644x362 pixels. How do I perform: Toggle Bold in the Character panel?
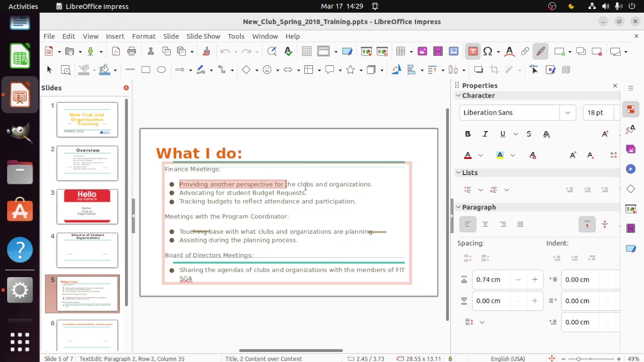point(467,134)
